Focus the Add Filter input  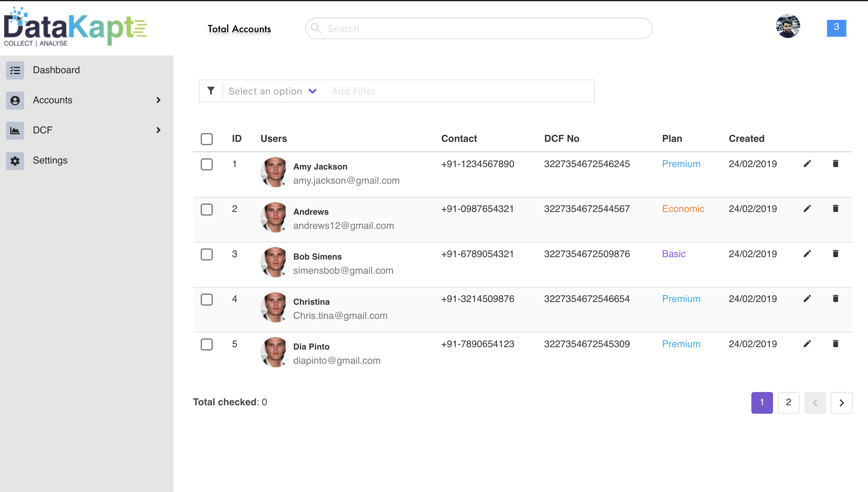460,91
